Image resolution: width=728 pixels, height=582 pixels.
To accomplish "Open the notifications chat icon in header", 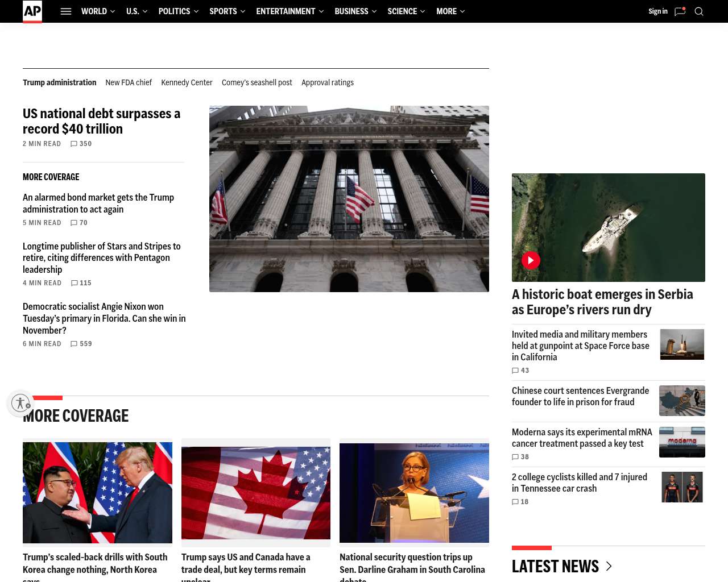I will tap(680, 11).
